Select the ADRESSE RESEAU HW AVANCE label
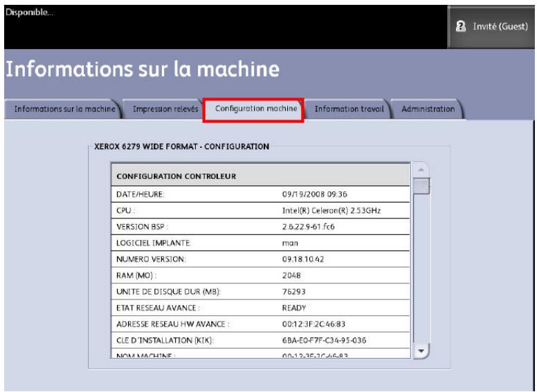Image resolution: width=537 pixels, height=392 pixels. coord(172,324)
